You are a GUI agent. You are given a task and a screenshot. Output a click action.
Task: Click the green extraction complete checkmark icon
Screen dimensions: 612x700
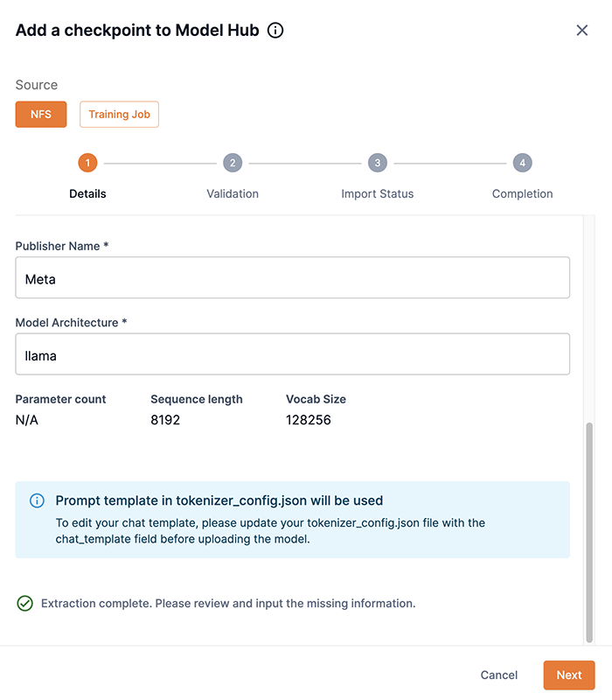(25, 604)
